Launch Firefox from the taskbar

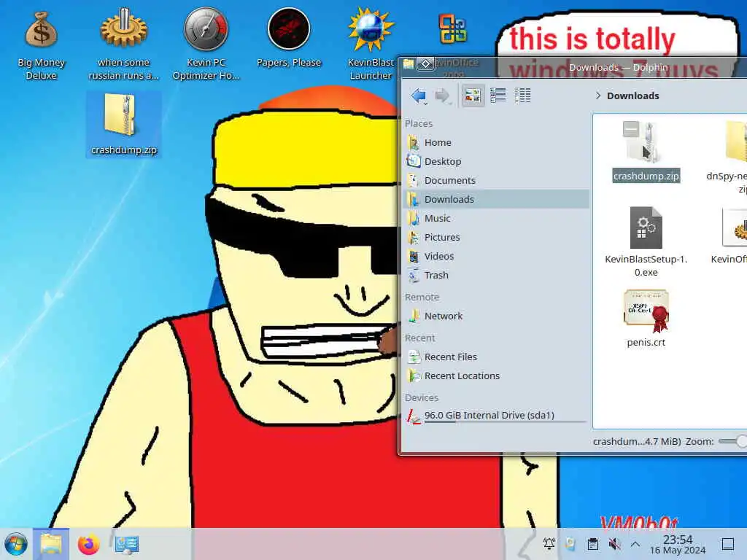pos(88,544)
